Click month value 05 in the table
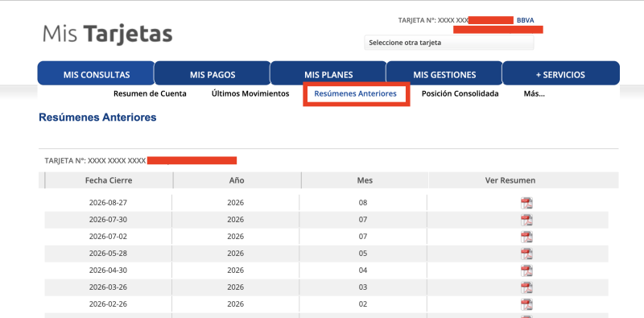Viewport: 644px width, 318px height. [363, 254]
